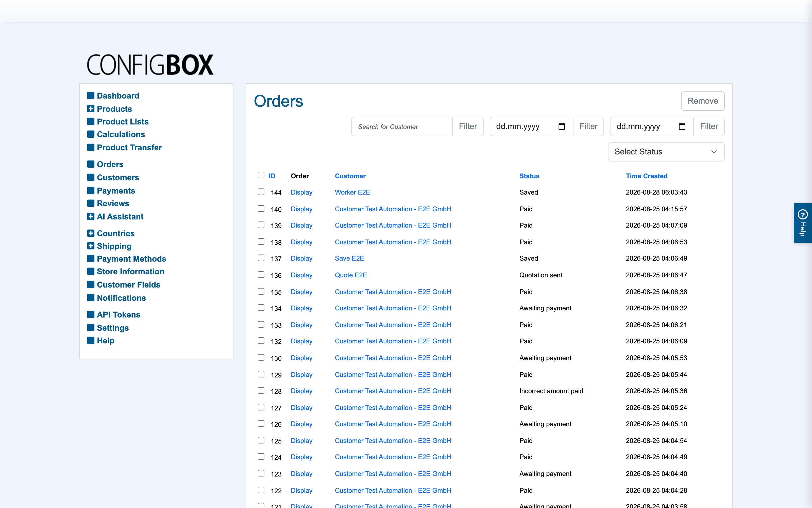This screenshot has width=812, height=508.
Task: Click Filter next to customer search
Action: [x=468, y=126]
